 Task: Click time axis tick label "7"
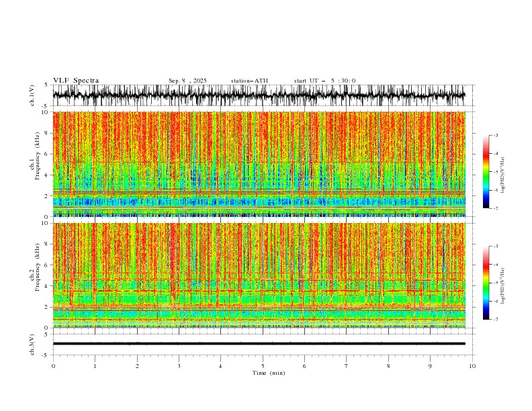click(347, 366)
